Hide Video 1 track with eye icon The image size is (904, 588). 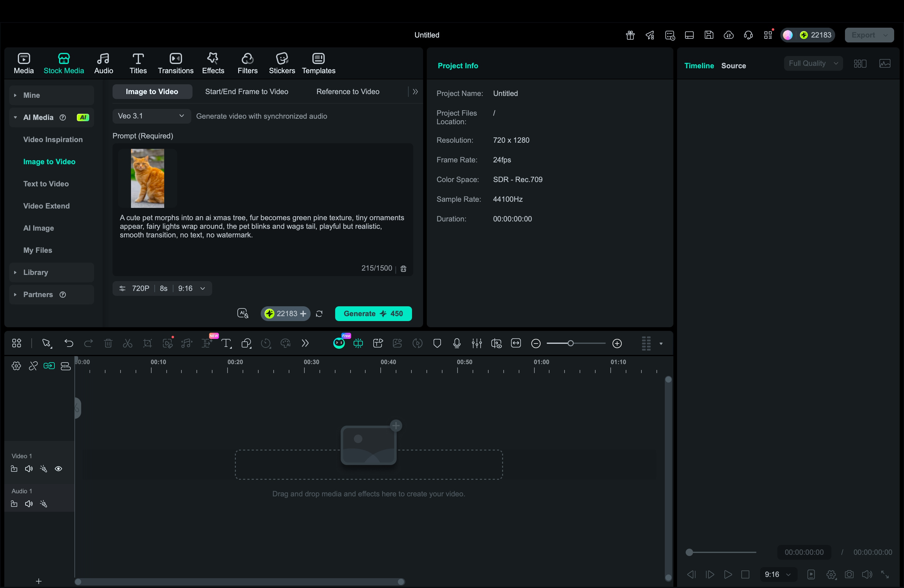pyautogui.click(x=58, y=469)
